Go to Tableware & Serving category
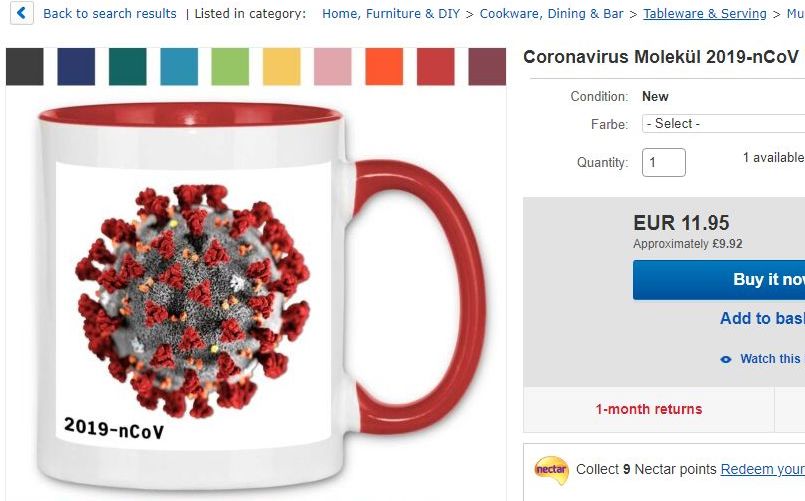 (x=705, y=13)
